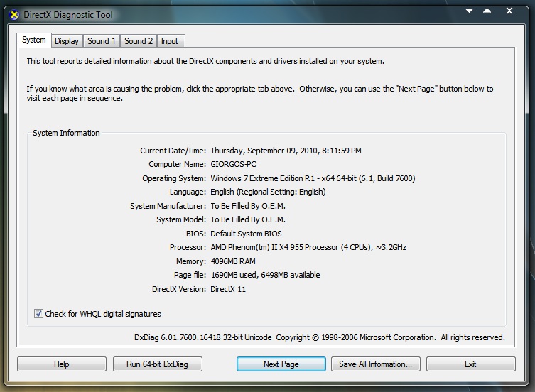This screenshot has width=535, height=392.
Task: Close the DirectX Diagnostic Tool window
Action: (x=509, y=11)
